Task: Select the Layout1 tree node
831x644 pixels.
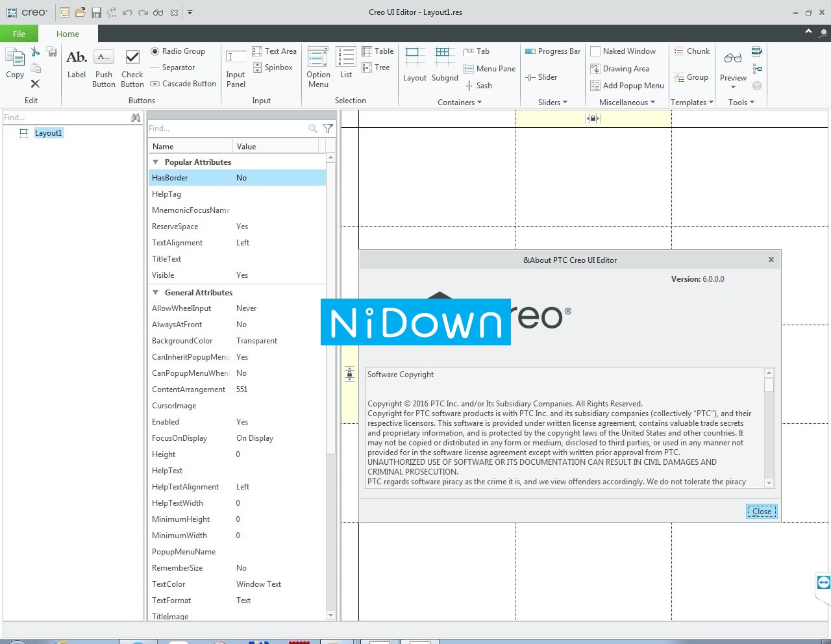Action: coord(49,133)
